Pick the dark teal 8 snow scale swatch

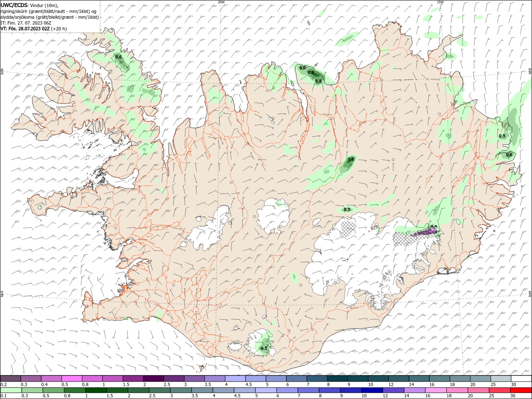tap(337, 379)
